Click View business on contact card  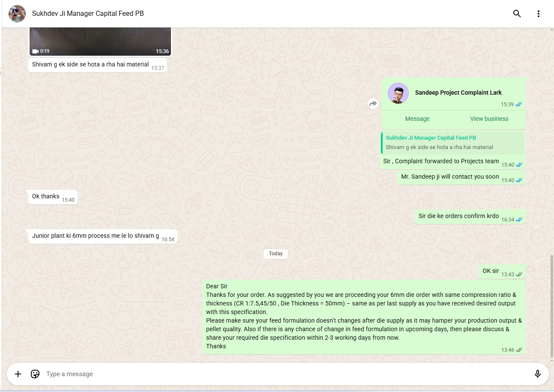click(x=489, y=119)
